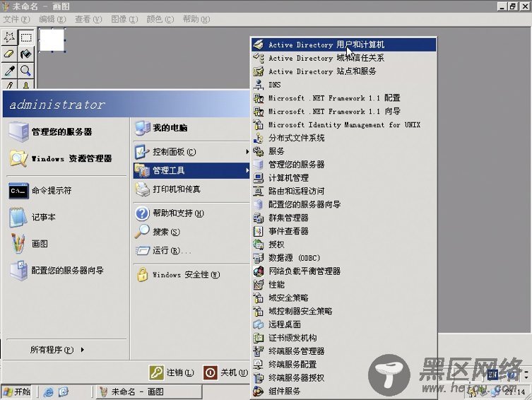Select the magnifier tool in Paint
Image resolution: width=532 pixels, height=400 pixels.
[26, 71]
